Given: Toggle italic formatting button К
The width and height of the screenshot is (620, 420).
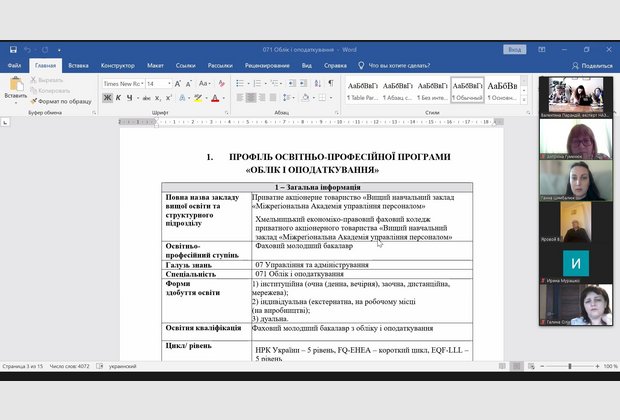Looking at the screenshot, I should (x=116, y=99).
